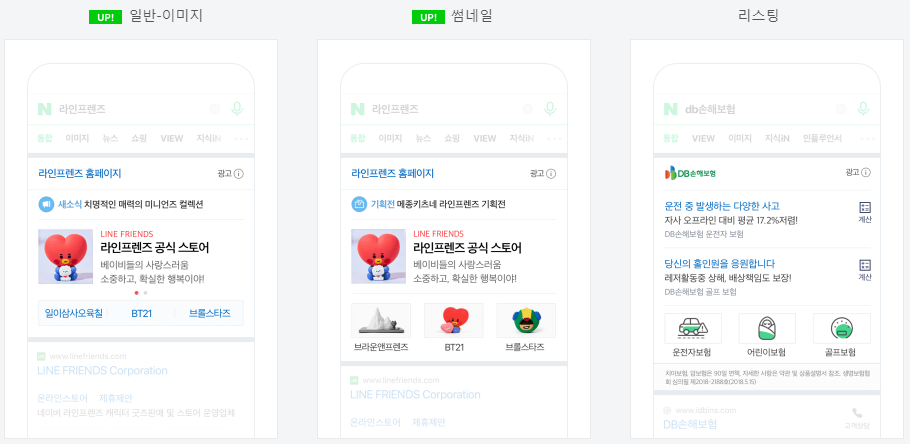Click 제휴제안 link in the 썸네일 mockup
Viewport: 910px width, 444px height.
coord(428,422)
